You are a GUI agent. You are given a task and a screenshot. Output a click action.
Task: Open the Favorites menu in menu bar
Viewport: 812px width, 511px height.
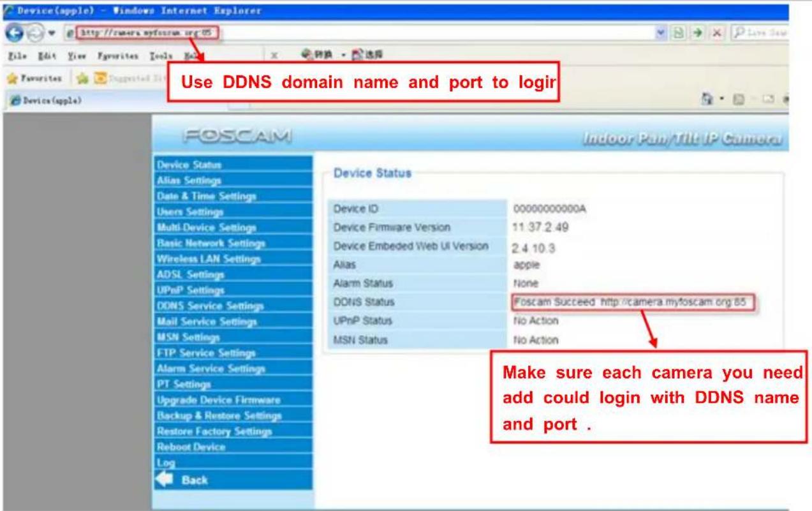pos(118,56)
